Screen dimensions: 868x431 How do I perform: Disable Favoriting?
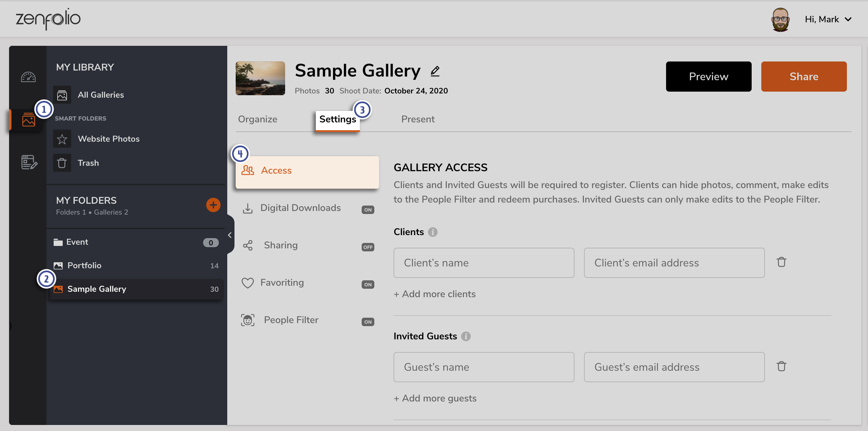(x=368, y=285)
